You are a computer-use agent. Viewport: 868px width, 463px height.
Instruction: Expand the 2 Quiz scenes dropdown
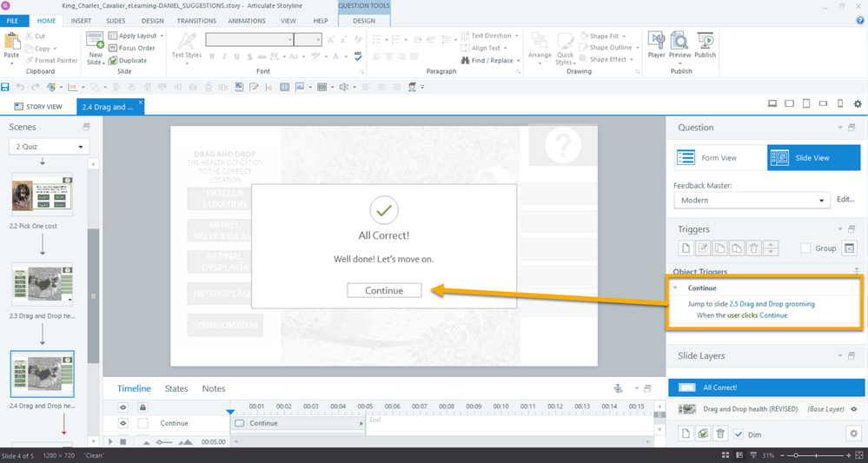(48, 147)
